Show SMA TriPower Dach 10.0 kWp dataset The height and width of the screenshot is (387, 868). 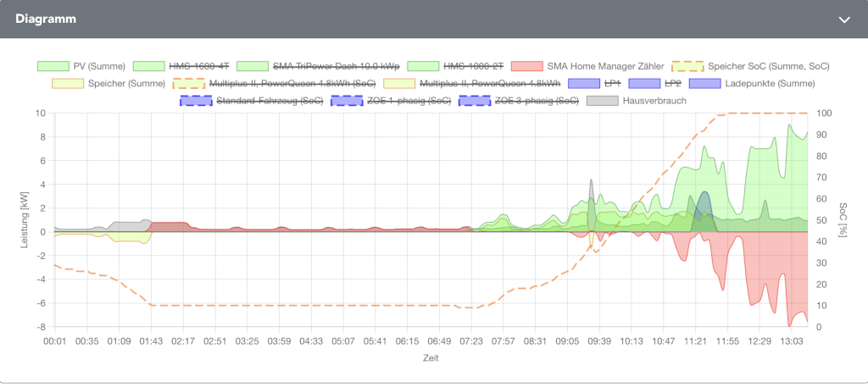click(x=318, y=66)
